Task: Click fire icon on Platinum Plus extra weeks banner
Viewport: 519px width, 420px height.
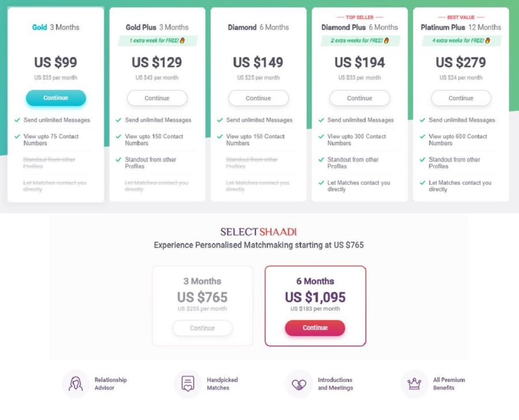Action: pyautogui.click(x=487, y=40)
